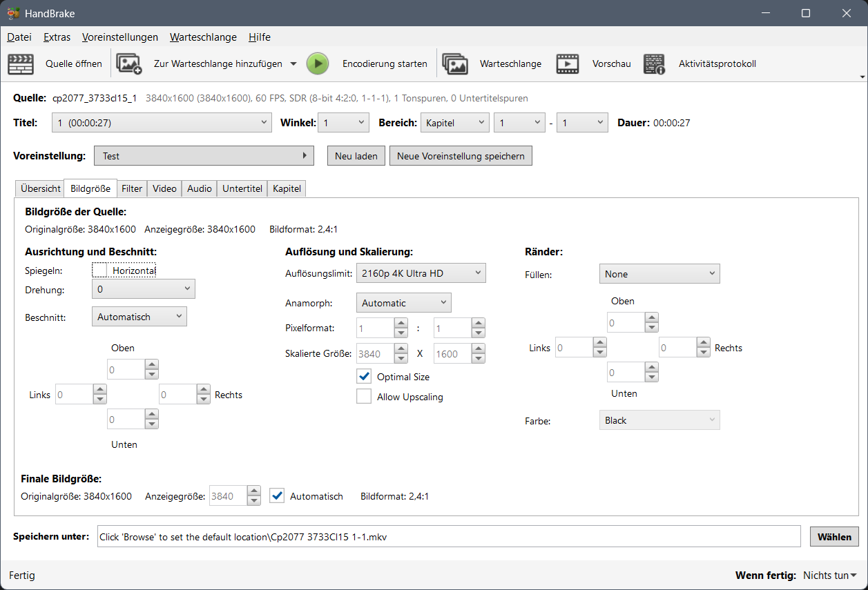
Task: Click the Wählen browse button
Action: 834,536
